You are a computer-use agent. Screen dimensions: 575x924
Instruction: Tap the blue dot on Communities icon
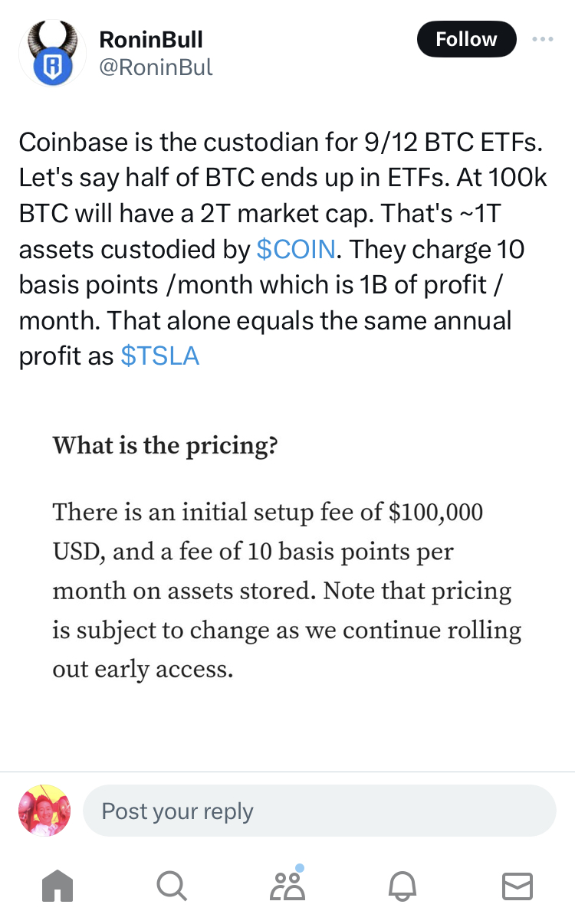(x=300, y=868)
